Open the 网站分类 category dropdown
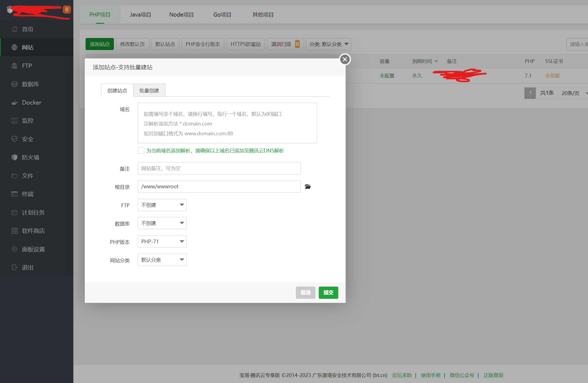588x383 pixels. coord(162,260)
